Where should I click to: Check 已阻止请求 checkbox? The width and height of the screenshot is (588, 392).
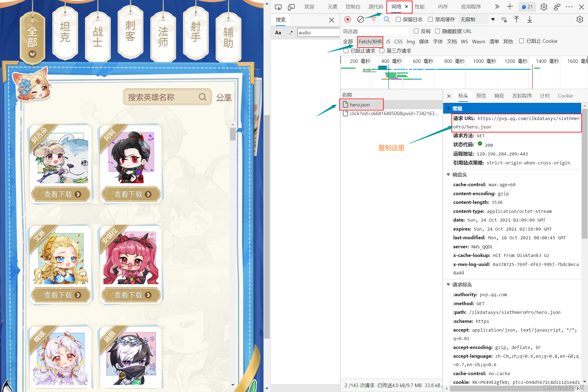[346, 51]
